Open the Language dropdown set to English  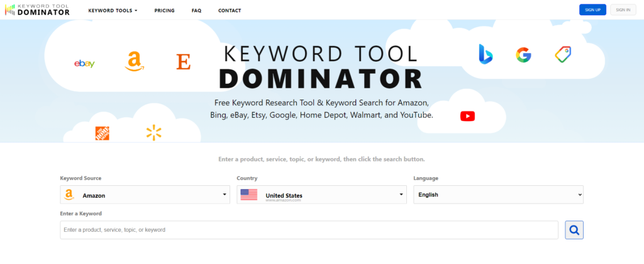(498, 195)
